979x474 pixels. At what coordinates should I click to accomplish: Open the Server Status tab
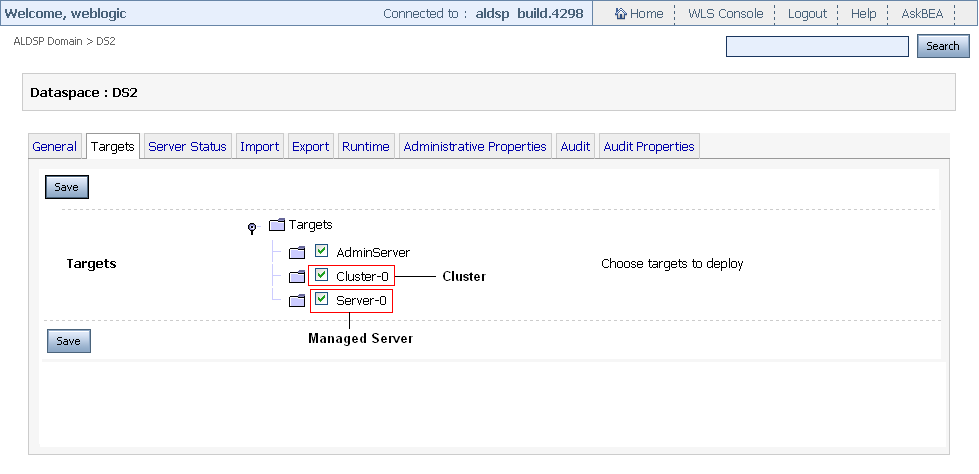187,146
